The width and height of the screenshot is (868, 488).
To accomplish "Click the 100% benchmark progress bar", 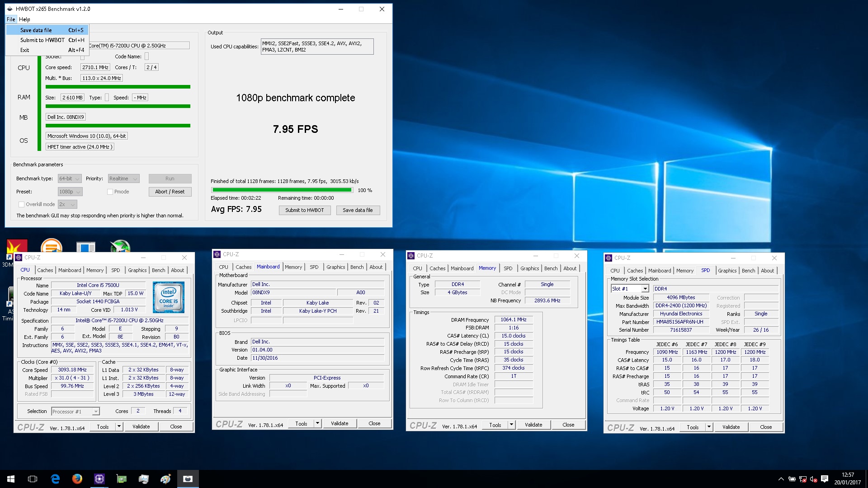I will point(282,190).
